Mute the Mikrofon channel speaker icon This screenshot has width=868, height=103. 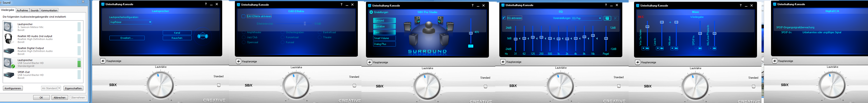coord(676,49)
